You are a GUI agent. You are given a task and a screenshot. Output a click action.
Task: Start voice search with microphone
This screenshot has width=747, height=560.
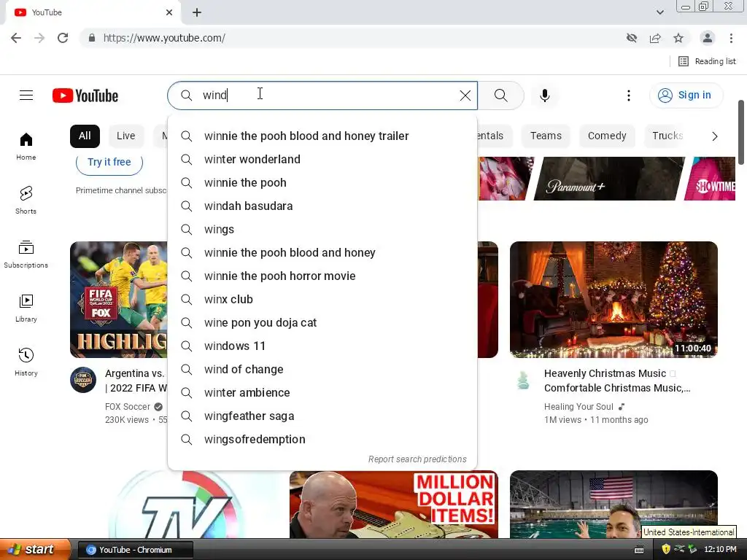point(544,96)
